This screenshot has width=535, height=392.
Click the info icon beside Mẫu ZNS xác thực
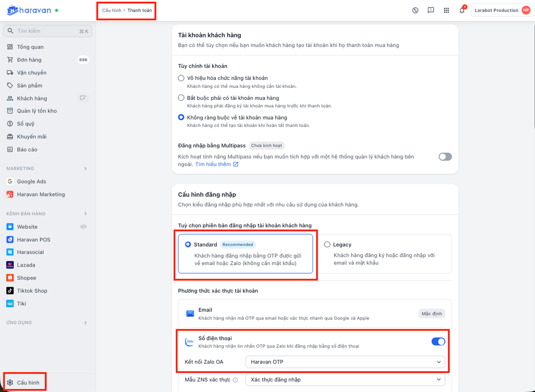pos(235,380)
